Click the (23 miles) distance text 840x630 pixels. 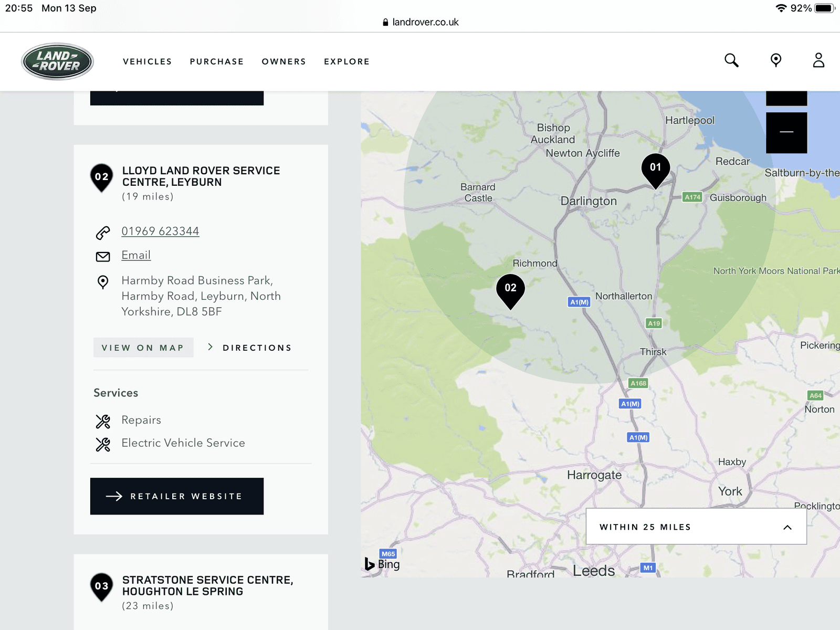148,606
